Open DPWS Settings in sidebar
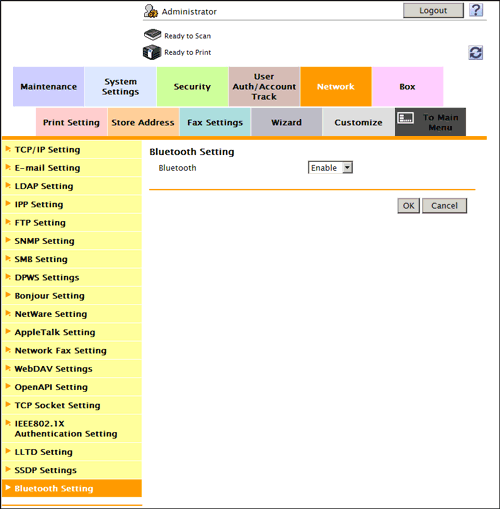This screenshot has width=500, height=509. coord(72,277)
